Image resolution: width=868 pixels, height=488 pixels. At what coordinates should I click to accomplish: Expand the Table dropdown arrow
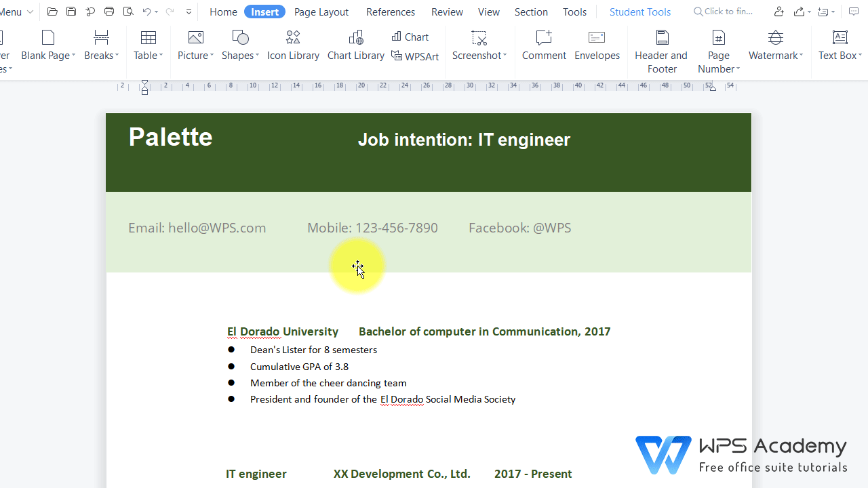click(x=161, y=56)
